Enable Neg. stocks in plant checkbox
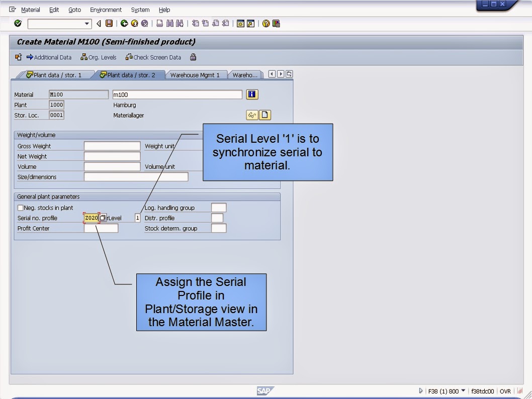This screenshot has height=399, width=532. click(20, 208)
